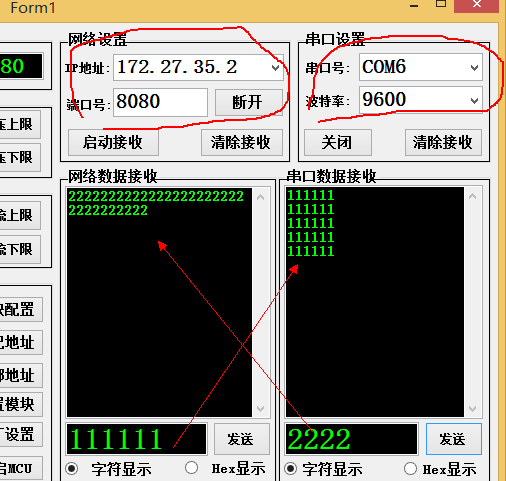The width and height of the screenshot is (506, 481).
Task: Click down arrow of the 串口数据接收 scrollbar
Action: pos(472,409)
